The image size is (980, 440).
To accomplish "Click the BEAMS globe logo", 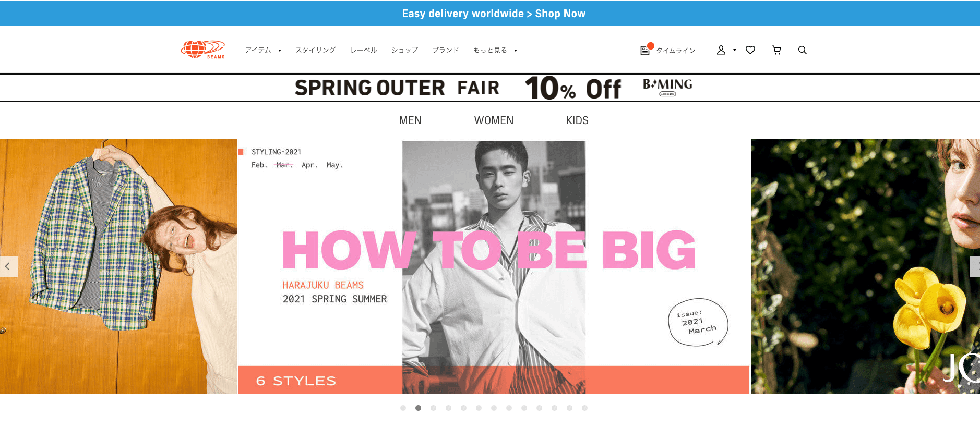I will click(x=202, y=50).
